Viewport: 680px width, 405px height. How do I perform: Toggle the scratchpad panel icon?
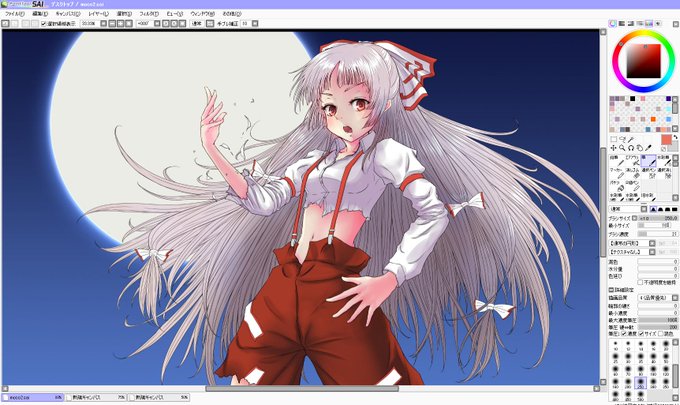[658, 23]
